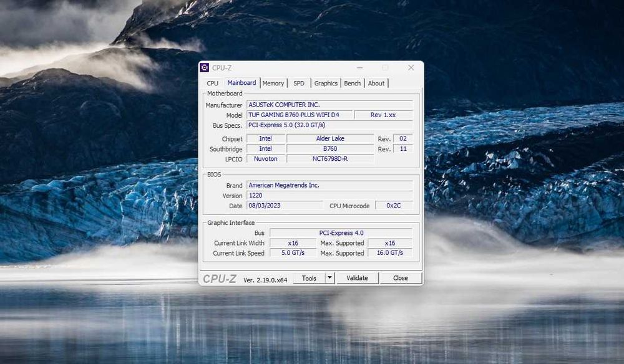Select the ASUSTeK COMPUTER INC. manufacturer field
Viewport: 624px width, 364px height.
tap(329, 105)
